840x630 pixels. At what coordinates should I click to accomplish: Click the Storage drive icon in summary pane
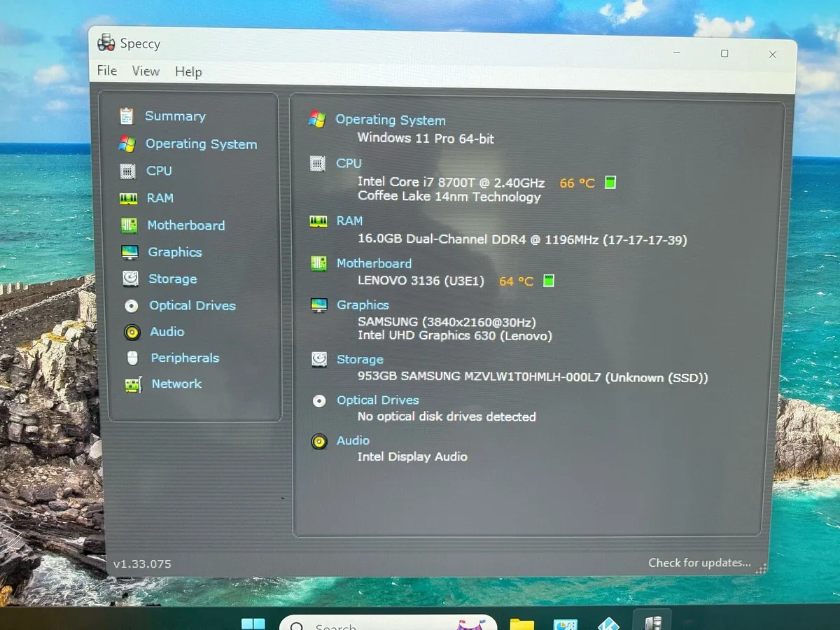pyautogui.click(x=319, y=360)
